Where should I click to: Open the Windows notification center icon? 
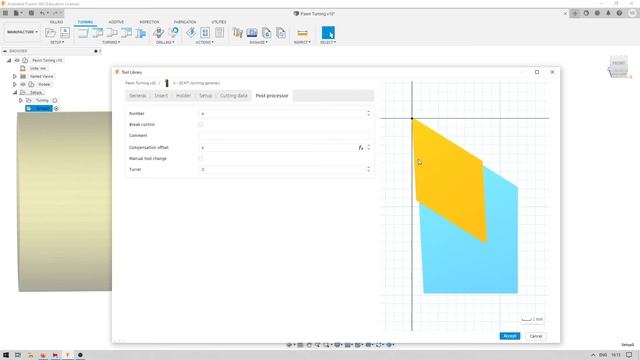click(x=629, y=355)
